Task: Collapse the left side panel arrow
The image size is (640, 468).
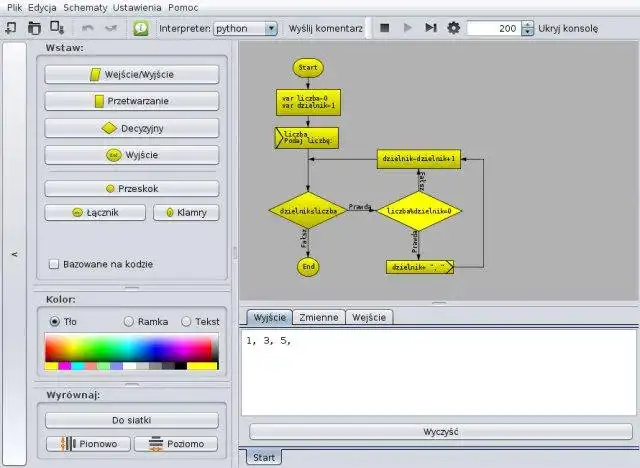Action: click(15, 254)
